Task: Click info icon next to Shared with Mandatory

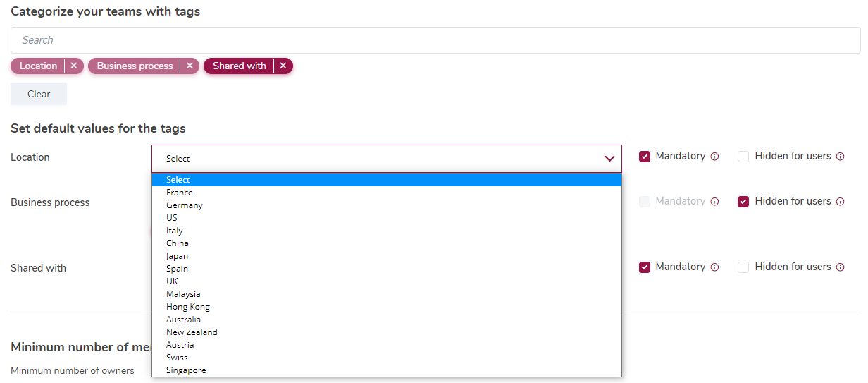Action: coord(714,267)
